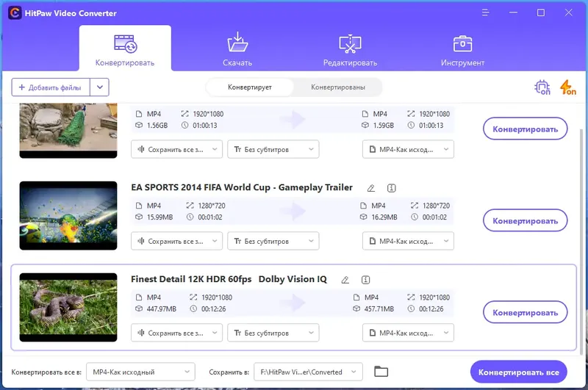Open audio dropdown for Finest Detail video
This screenshot has height=390, width=588.
tap(176, 333)
